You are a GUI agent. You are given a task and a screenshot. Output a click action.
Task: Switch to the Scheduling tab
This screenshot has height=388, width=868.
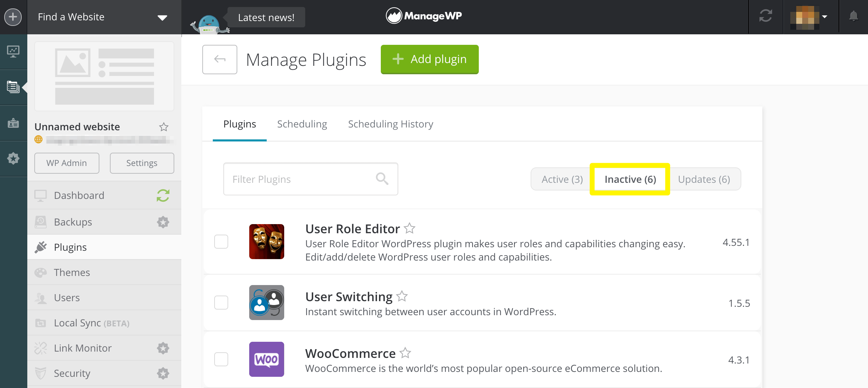[x=302, y=124]
